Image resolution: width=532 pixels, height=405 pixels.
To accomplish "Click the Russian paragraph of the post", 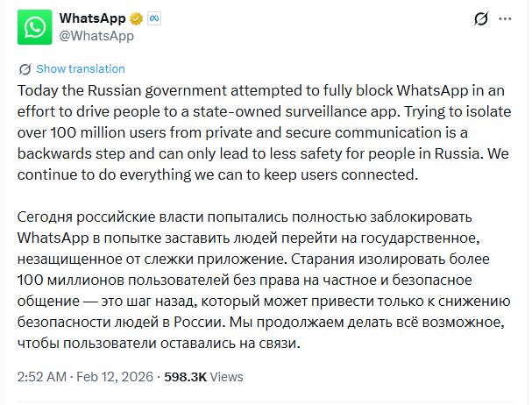I will 263,281.
